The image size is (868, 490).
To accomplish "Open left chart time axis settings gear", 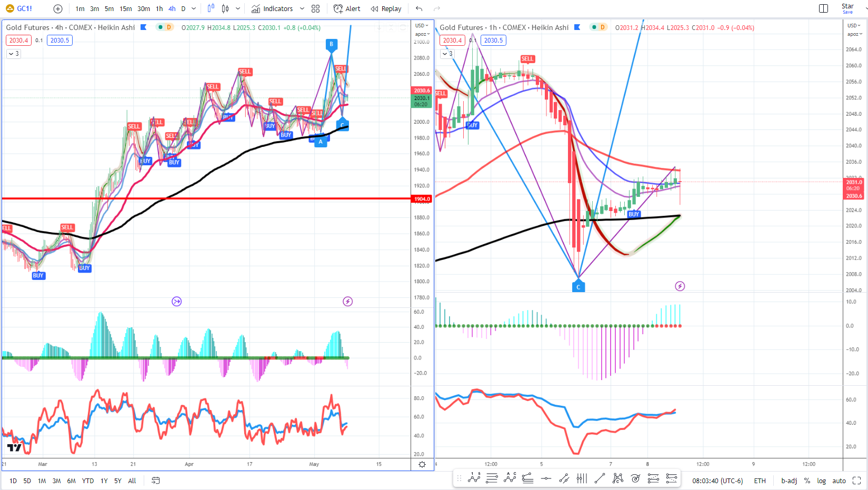I will [x=422, y=464].
